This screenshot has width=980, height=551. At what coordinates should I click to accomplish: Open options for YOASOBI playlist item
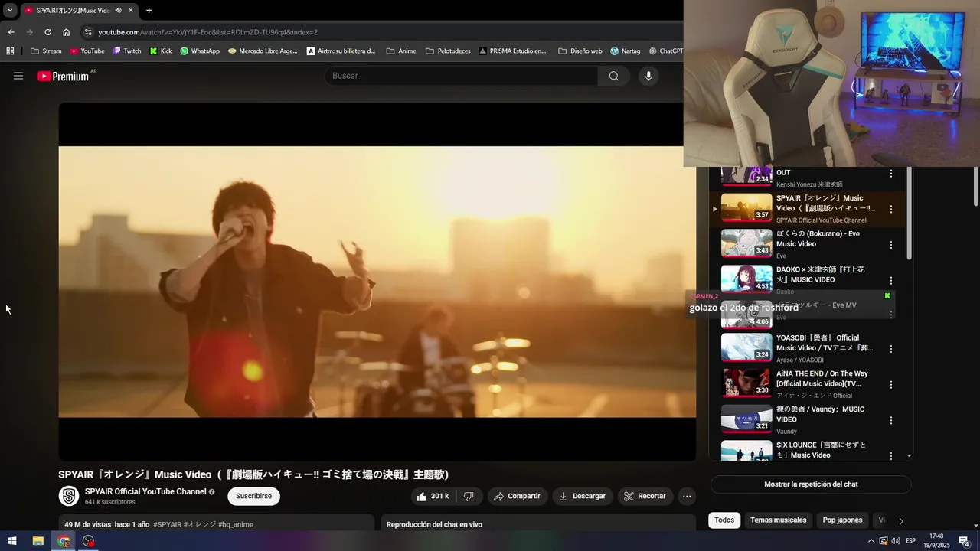(891, 349)
